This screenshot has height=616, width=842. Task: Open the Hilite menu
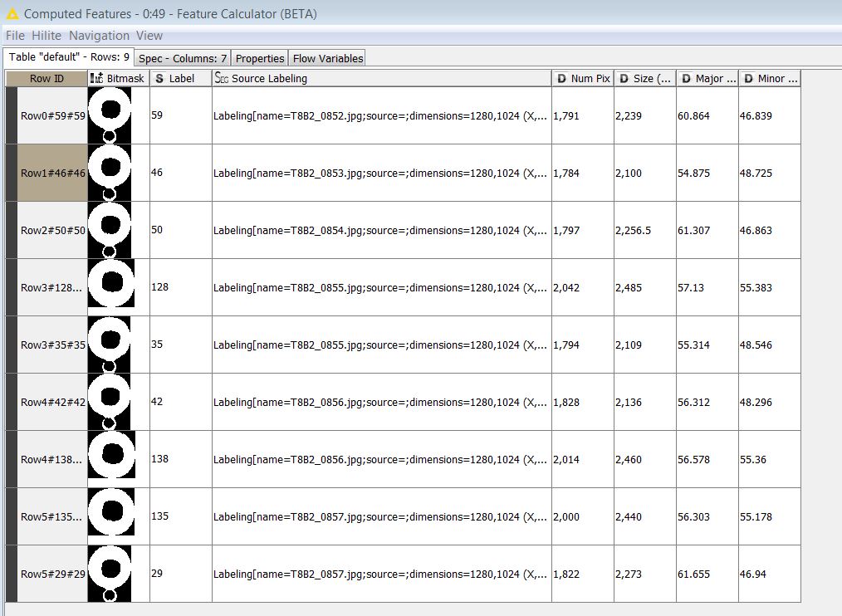point(47,36)
